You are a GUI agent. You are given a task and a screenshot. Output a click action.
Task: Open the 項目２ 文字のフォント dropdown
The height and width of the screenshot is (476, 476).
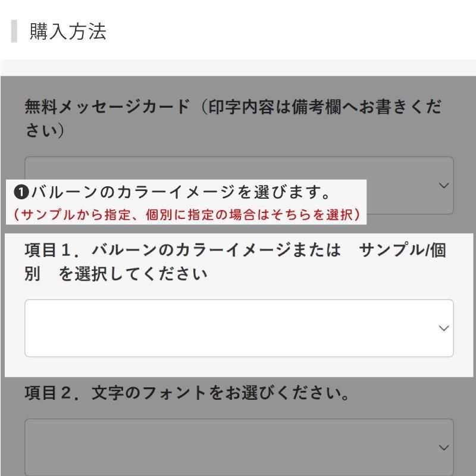[x=238, y=447]
